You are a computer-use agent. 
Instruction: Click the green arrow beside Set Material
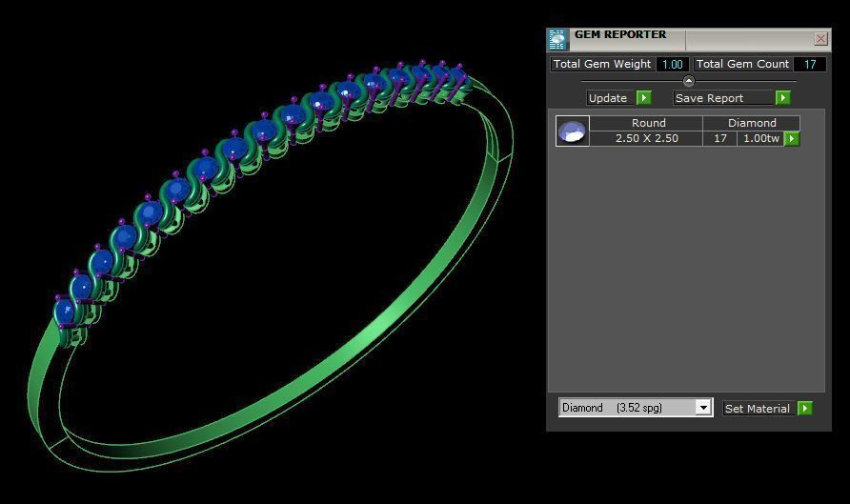[x=805, y=408]
